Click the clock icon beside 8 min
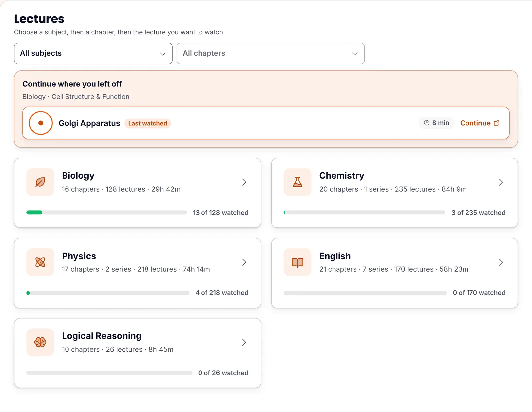532x412 pixels. click(x=427, y=123)
